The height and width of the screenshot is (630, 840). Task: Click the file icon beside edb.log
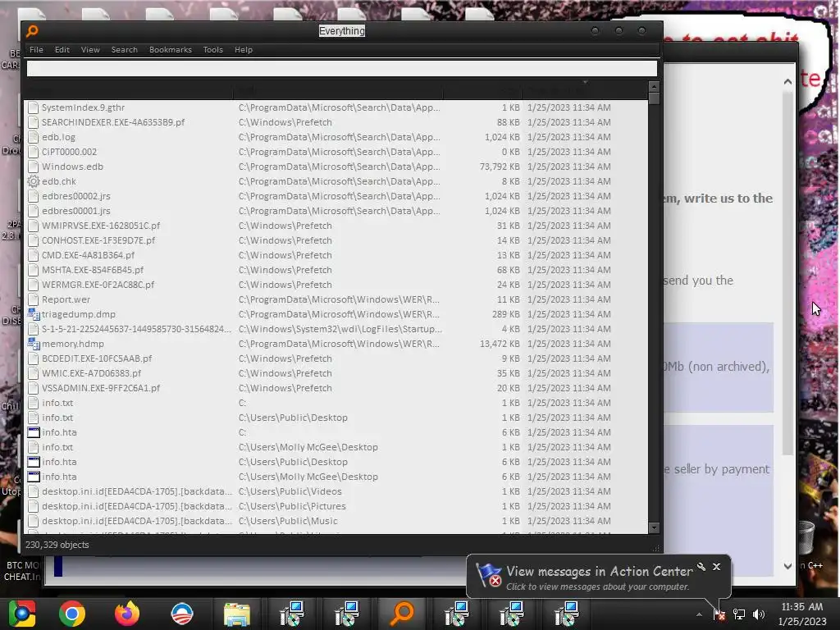point(33,137)
